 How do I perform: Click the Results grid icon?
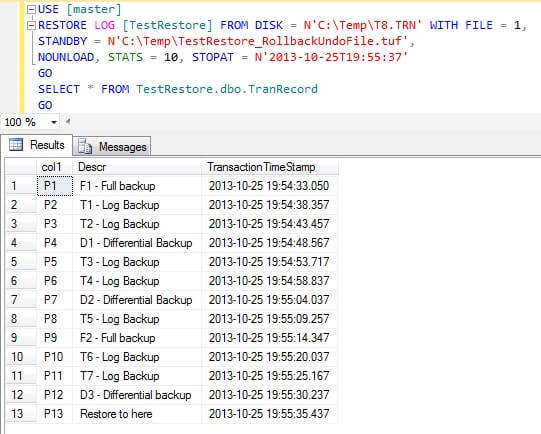click(16, 145)
